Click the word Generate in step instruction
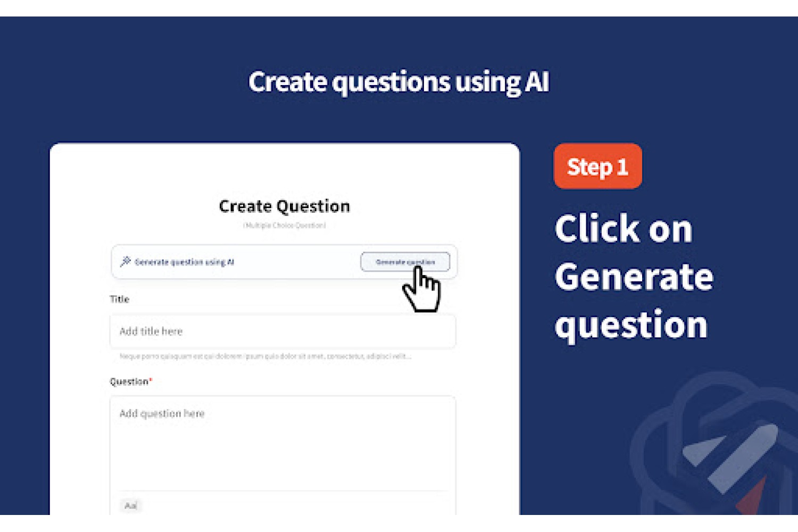 (x=634, y=277)
